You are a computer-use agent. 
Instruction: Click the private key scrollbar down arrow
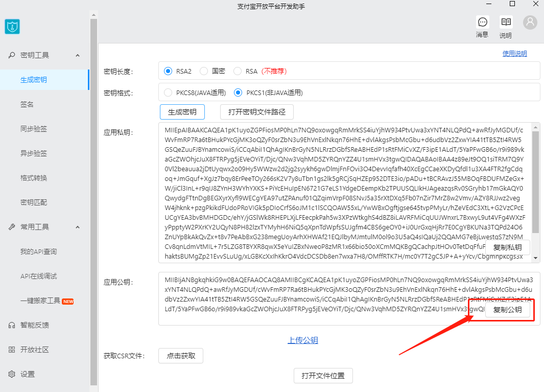(536, 258)
